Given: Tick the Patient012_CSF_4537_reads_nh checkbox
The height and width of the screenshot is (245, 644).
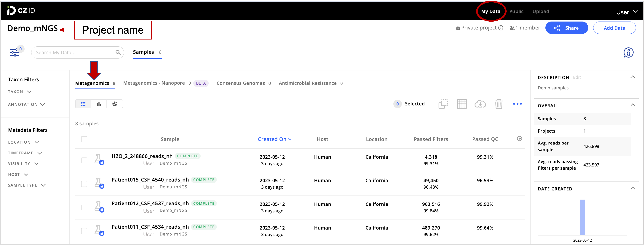Looking at the screenshot, I should [84, 207].
